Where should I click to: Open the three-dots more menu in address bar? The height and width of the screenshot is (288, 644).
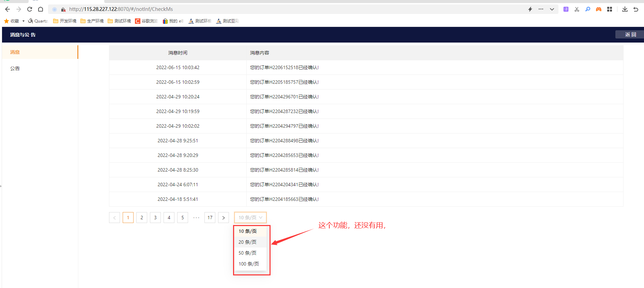541,9
